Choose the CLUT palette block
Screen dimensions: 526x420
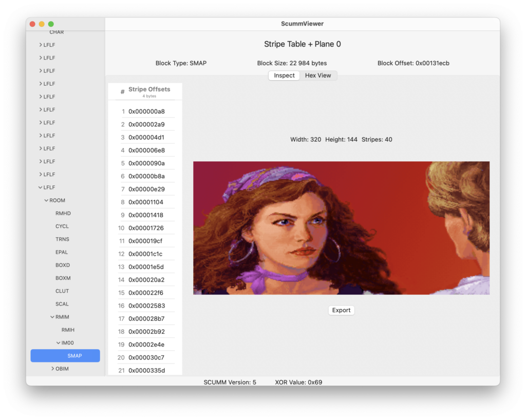[62, 291]
